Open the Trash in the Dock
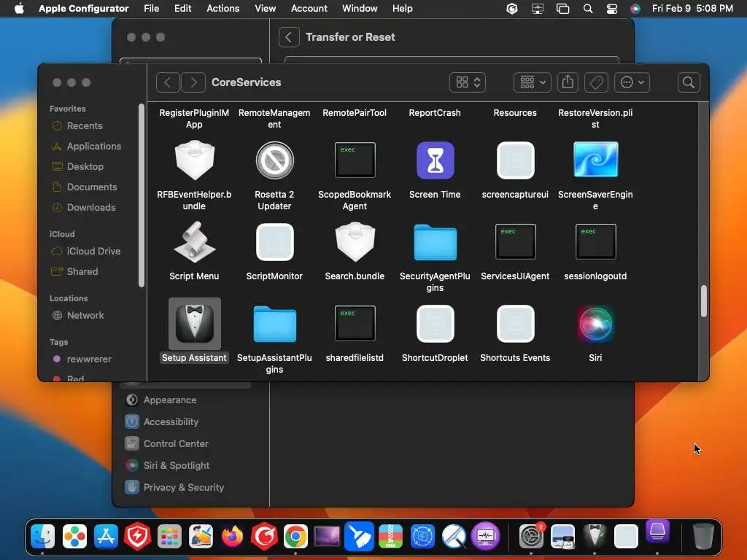Viewport: 747px width, 560px height. (703, 537)
